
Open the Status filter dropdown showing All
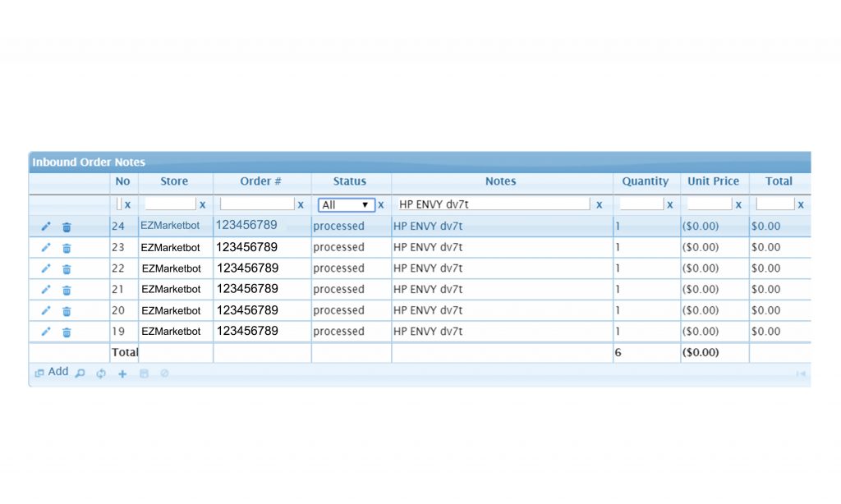click(346, 205)
